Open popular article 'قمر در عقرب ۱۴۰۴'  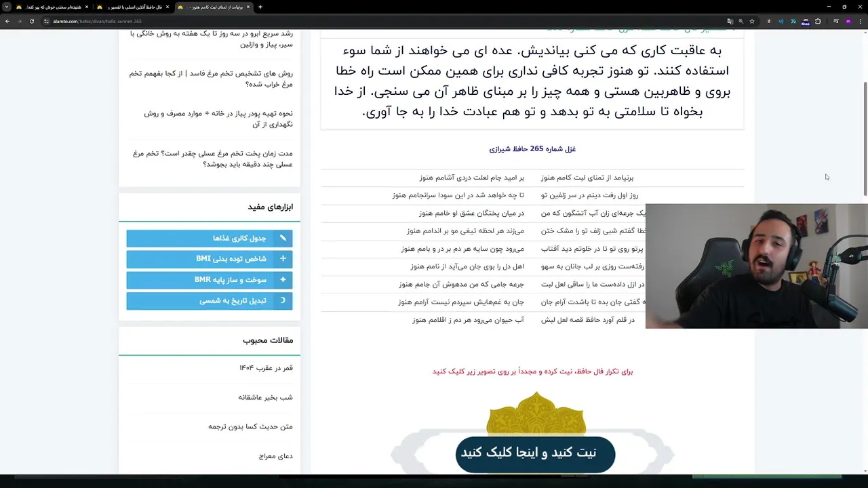266,368
